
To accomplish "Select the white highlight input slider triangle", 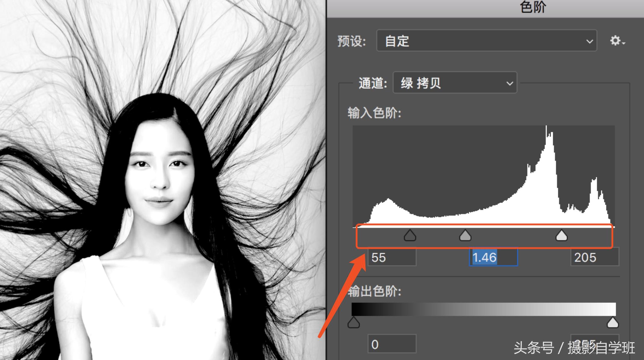I will pyautogui.click(x=561, y=236).
